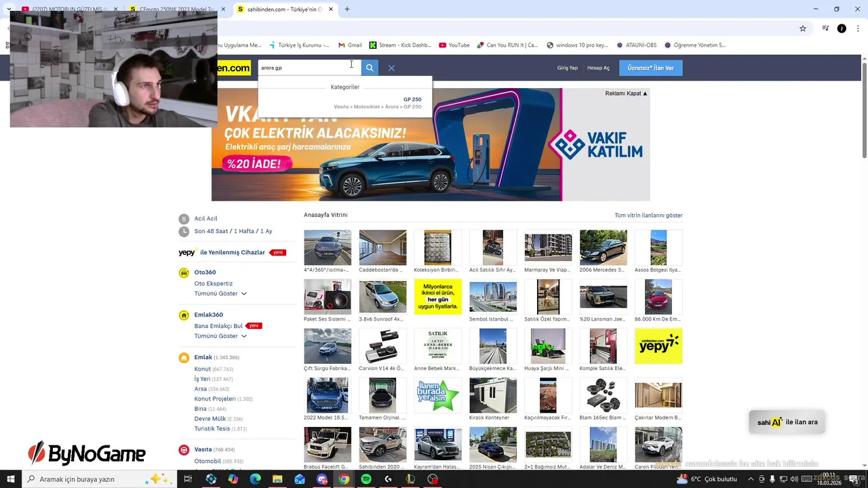
Task: Close the sahibinden.com tab
Action: click(x=331, y=9)
